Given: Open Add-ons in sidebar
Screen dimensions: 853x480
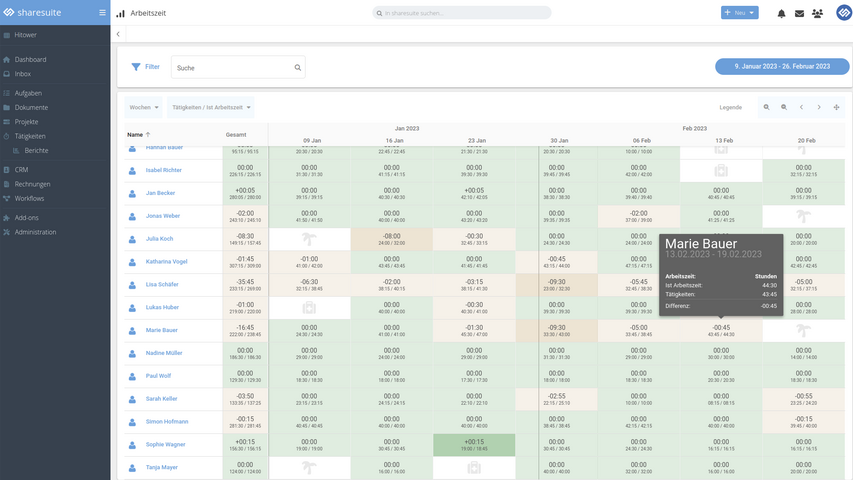Looking at the screenshot, I should pyautogui.click(x=27, y=218).
